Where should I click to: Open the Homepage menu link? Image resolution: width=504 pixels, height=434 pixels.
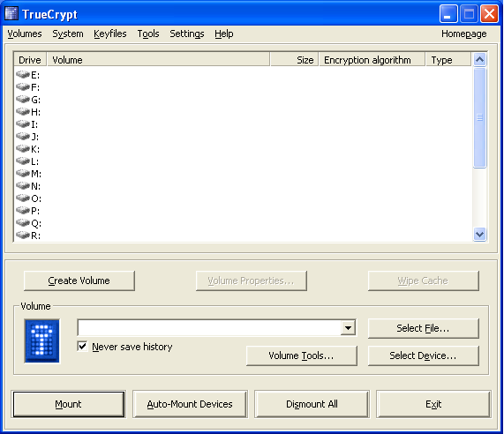(463, 34)
